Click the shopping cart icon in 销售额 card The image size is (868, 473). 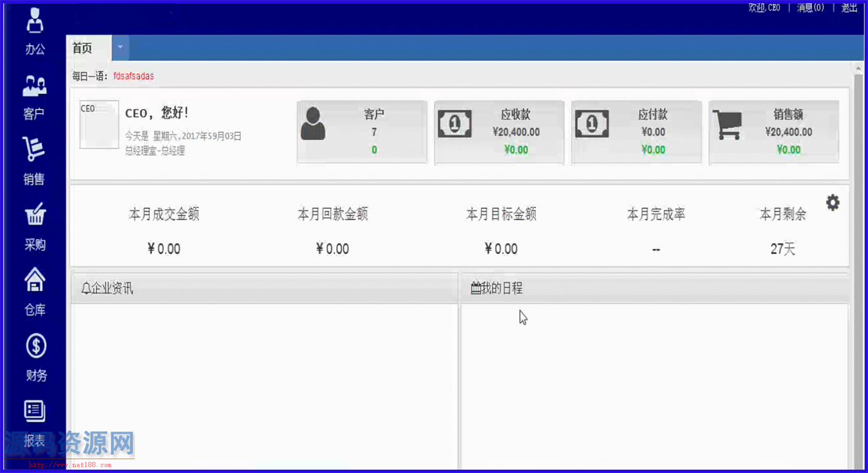tap(728, 125)
